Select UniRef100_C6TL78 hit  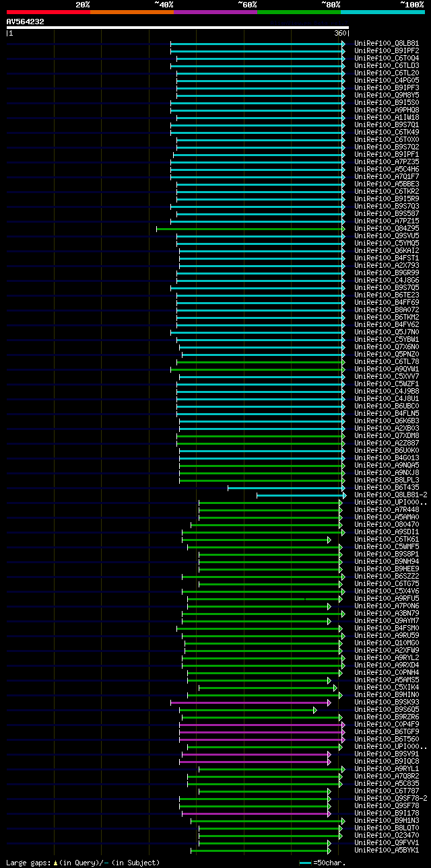(387, 362)
